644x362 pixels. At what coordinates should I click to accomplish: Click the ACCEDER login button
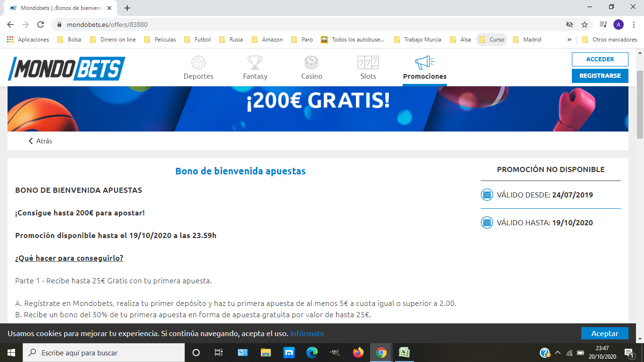click(600, 59)
